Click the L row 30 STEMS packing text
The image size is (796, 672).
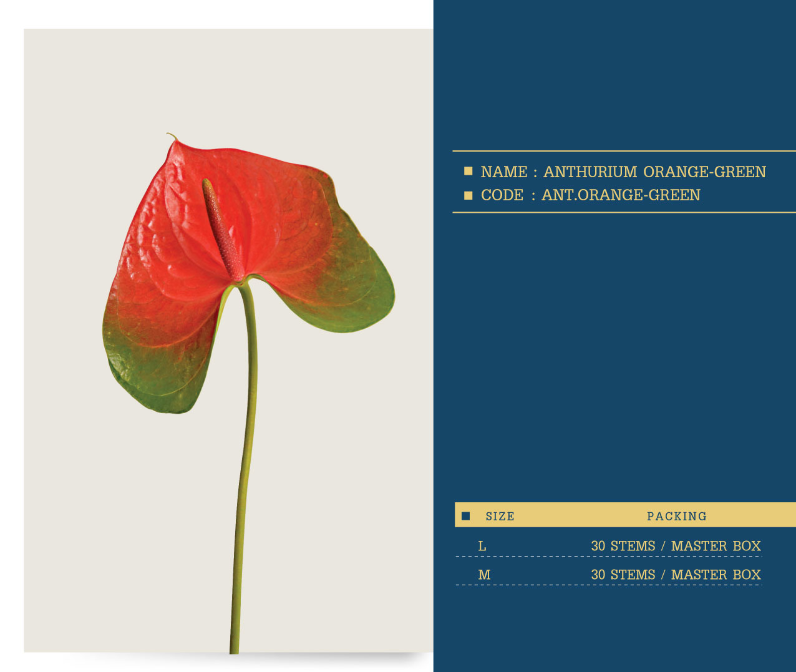coord(676,546)
